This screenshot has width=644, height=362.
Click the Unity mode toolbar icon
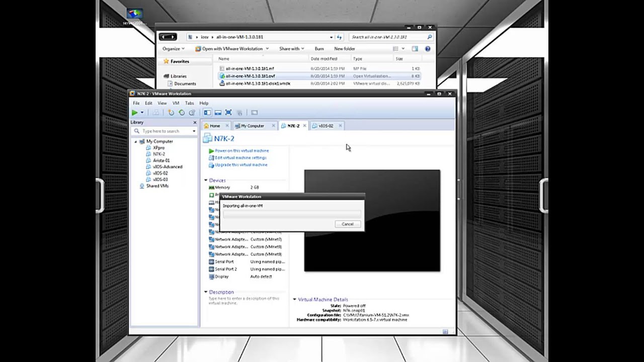pyautogui.click(x=239, y=113)
